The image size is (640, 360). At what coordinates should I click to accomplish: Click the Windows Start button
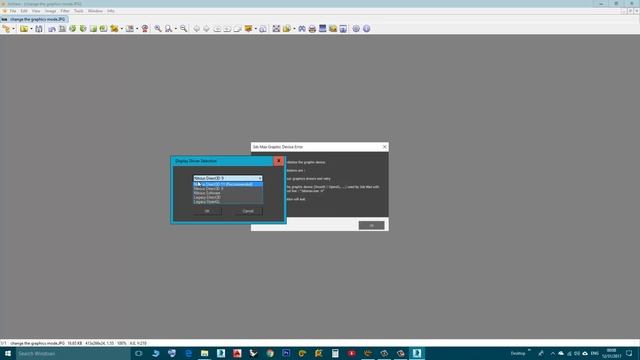8,353
